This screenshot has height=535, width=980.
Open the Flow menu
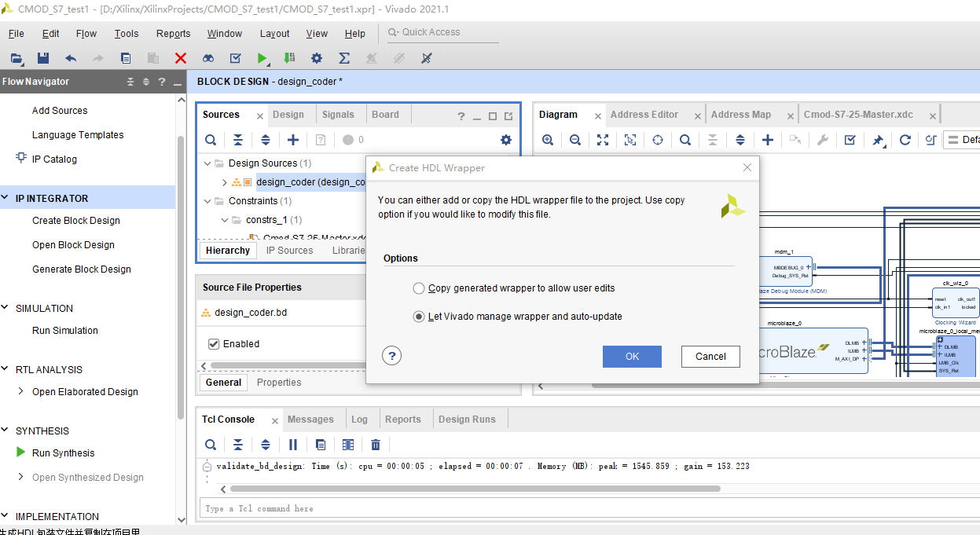pos(86,34)
